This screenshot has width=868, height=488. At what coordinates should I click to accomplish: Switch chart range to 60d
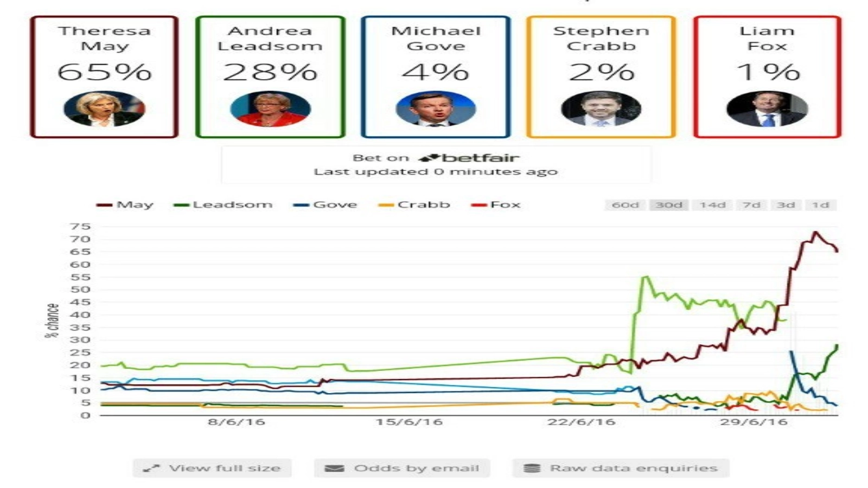[x=625, y=205]
